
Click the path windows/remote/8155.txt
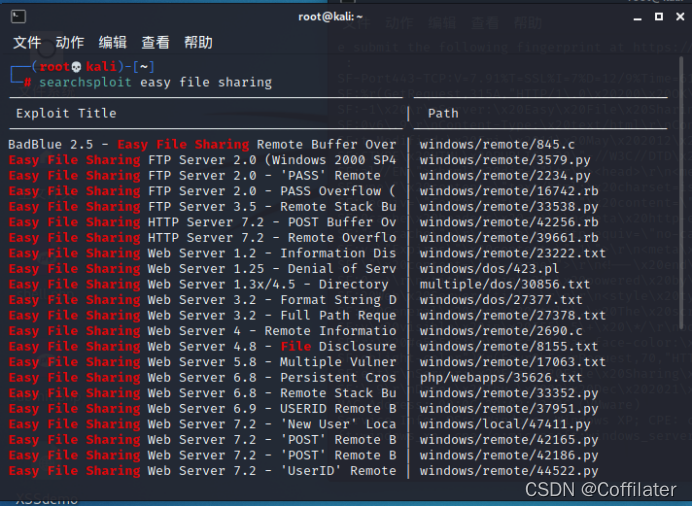click(x=509, y=347)
